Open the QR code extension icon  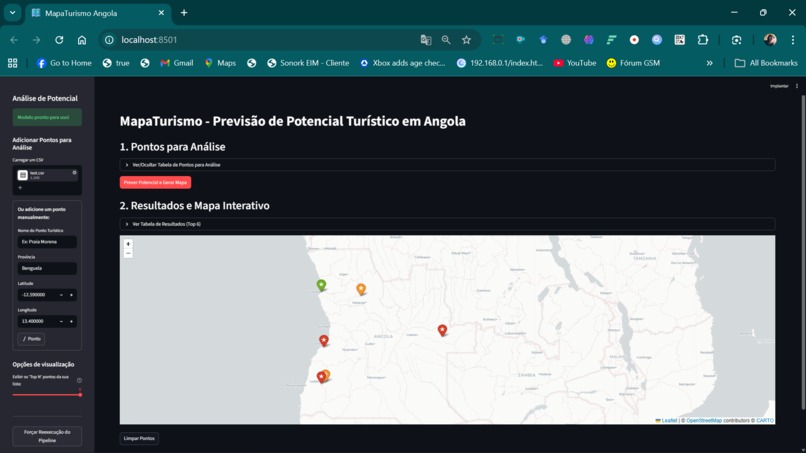(x=680, y=40)
